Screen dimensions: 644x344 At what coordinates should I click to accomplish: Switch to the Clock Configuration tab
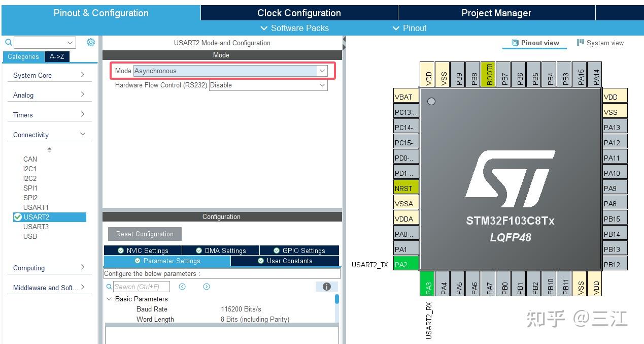pyautogui.click(x=298, y=13)
